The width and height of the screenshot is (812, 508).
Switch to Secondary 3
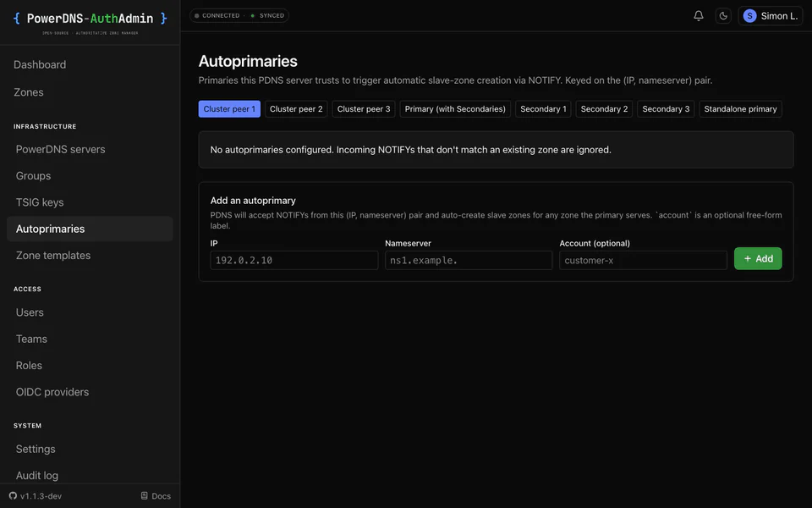(666, 109)
